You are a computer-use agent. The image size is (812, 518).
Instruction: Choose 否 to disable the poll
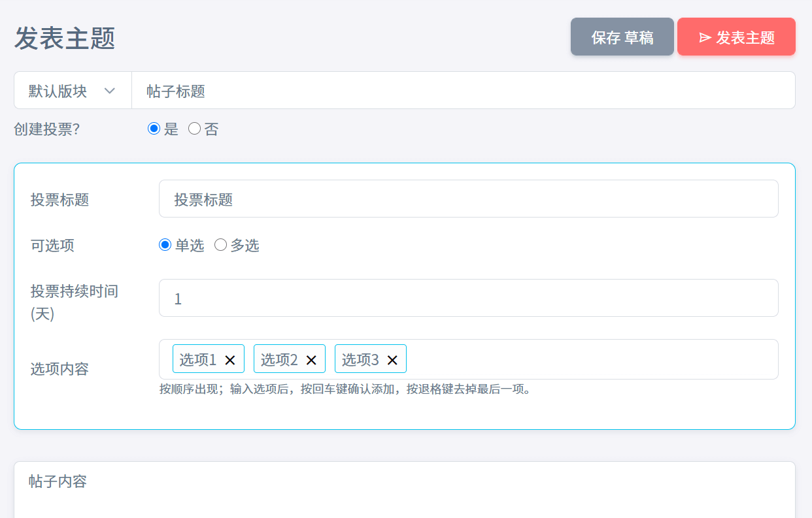click(194, 129)
